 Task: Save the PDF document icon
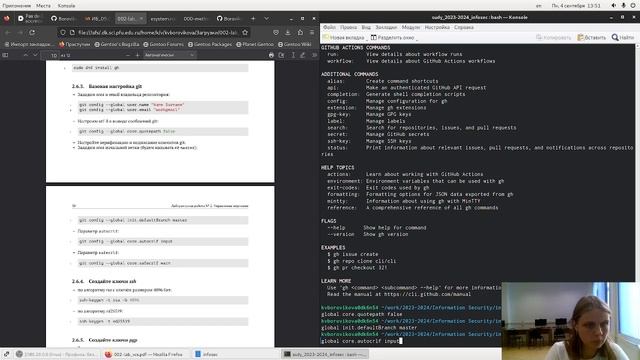pyautogui.click(x=281, y=55)
